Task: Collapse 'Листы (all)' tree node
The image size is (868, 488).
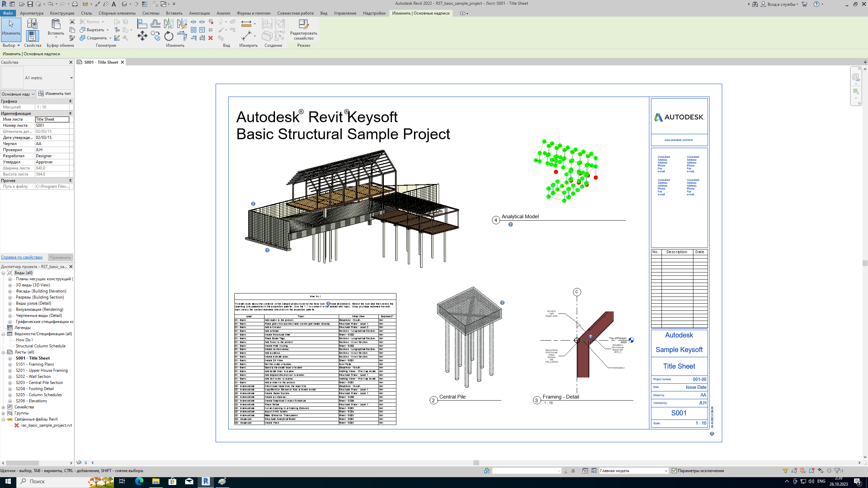Action: pyautogui.click(x=3, y=352)
